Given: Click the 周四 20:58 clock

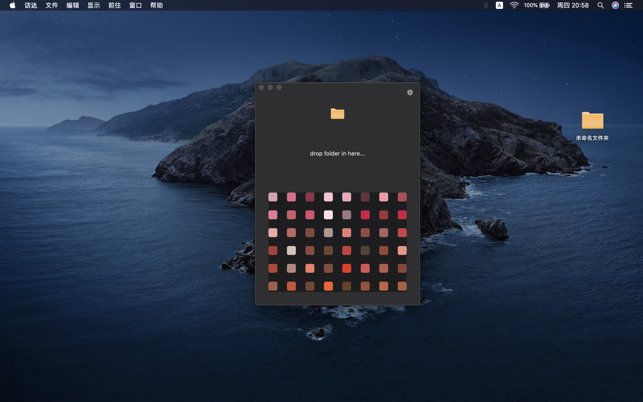Looking at the screenshot, I should click(572, 5).
